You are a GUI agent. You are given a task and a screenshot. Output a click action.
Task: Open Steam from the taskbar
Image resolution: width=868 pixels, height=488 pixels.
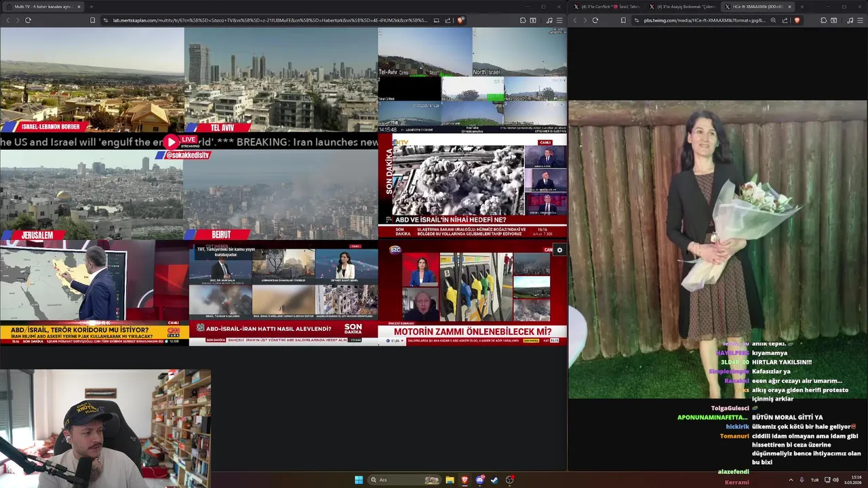coord(494,480)
